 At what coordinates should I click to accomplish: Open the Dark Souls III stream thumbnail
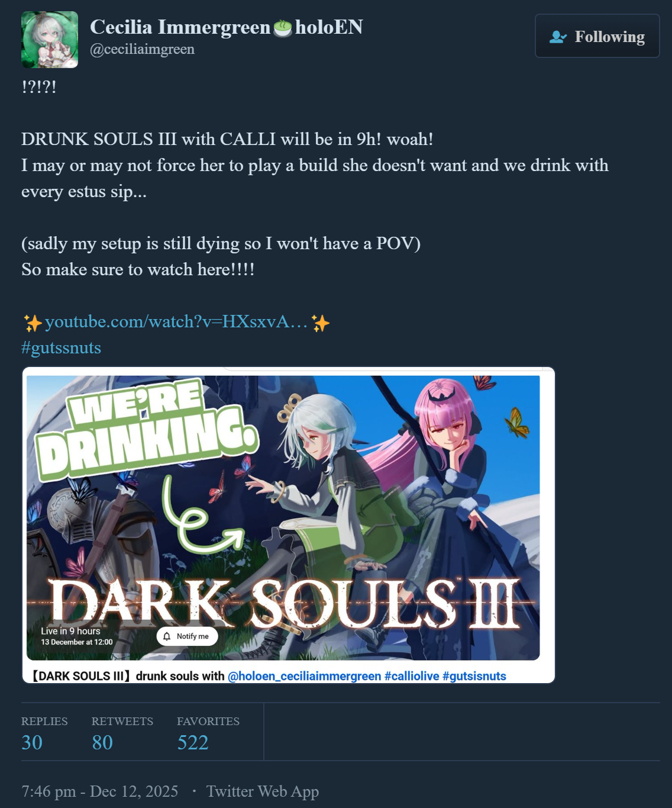coord(283,518)
